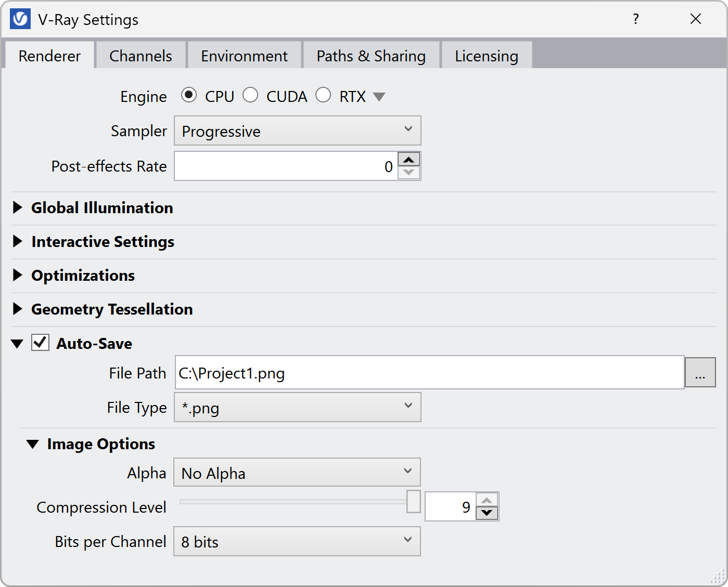Screen dimensions: 728x587
Task: Click the Engine label text
Action: pos(144,97)
